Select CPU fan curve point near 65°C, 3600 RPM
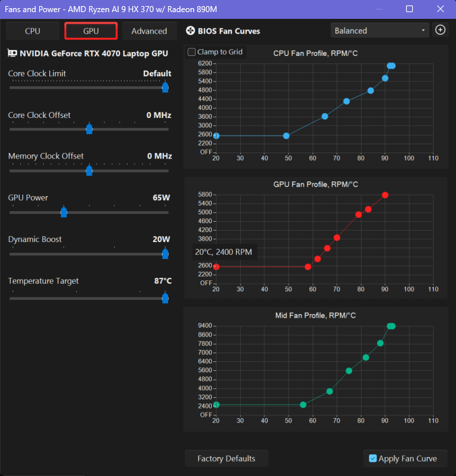This screenshot has height=476, width=456. click(x=324, y=116)
